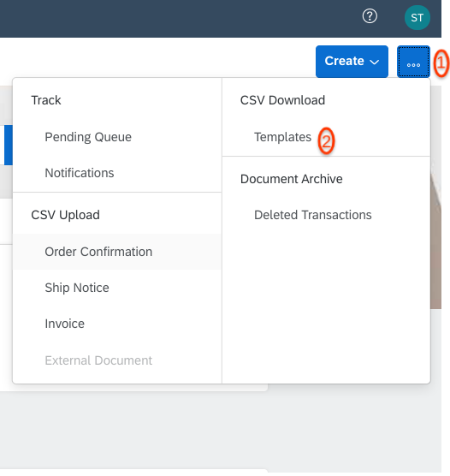Open the help question mark icon
Viewport: 450px width, 476px height.
click(370, 16)
